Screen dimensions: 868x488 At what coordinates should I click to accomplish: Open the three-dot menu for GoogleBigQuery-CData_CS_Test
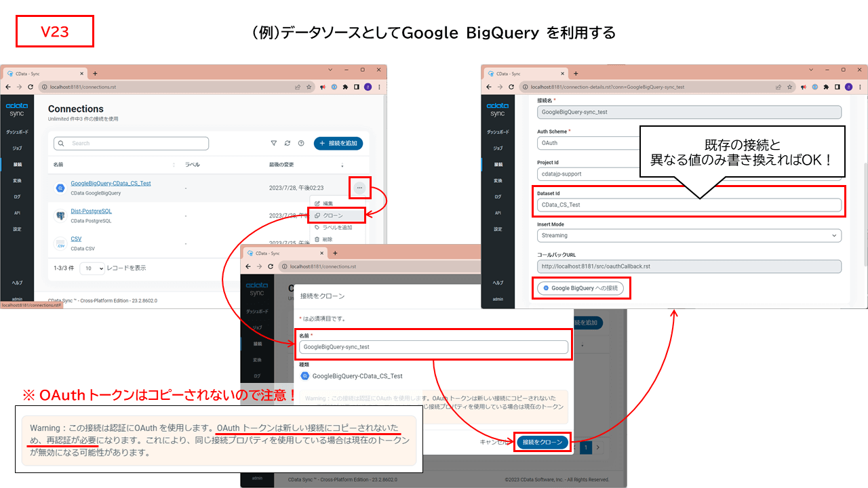pos(359,187)
